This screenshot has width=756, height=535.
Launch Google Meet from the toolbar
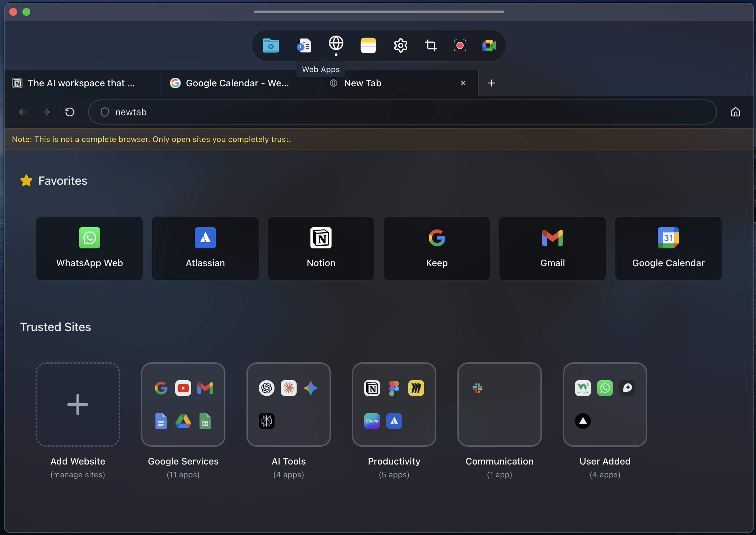pyautogui.click(x=489, y=45)
